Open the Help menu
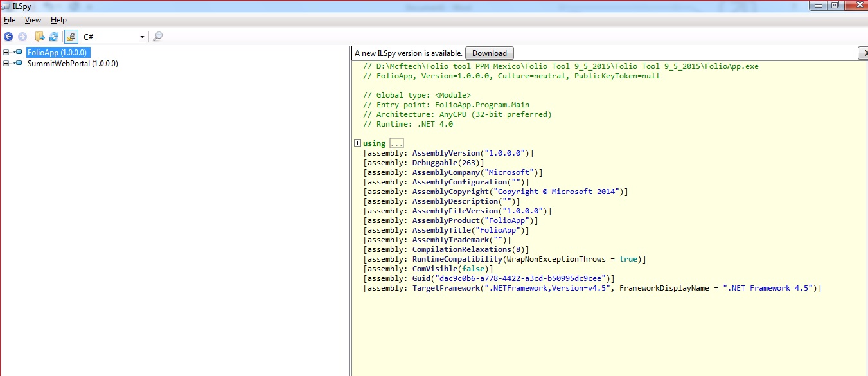Image resolution: width=868 pixels, height=376 pixels. click(x=58, y=20)
